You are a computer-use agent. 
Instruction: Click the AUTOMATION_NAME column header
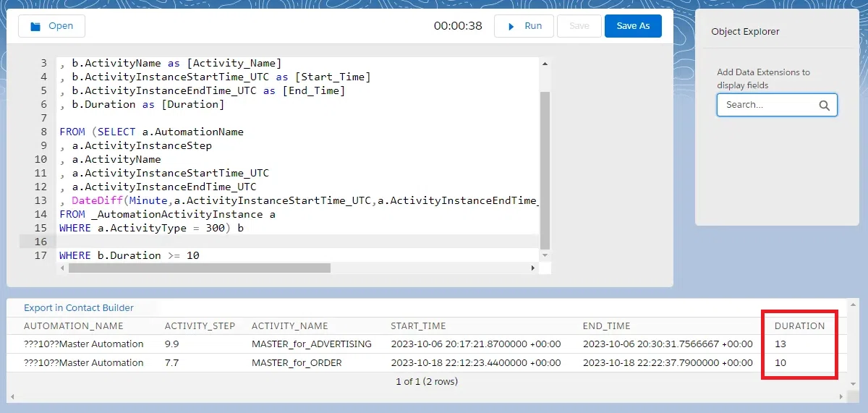[x=74, y=326]
